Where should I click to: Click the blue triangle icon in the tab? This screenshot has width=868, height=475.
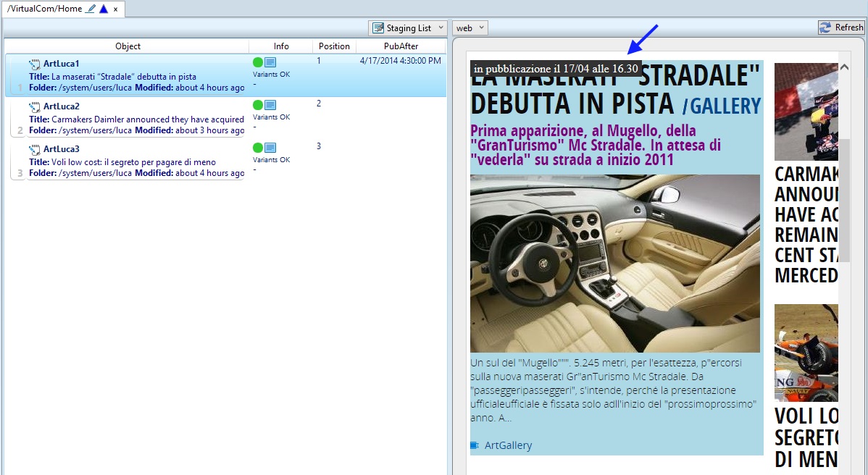[104, 9]
